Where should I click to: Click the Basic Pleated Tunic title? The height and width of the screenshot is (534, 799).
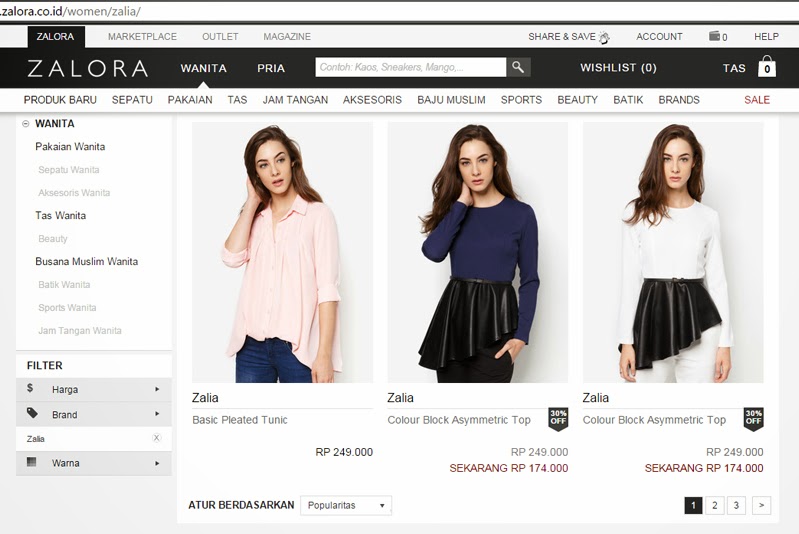[239, 420]
